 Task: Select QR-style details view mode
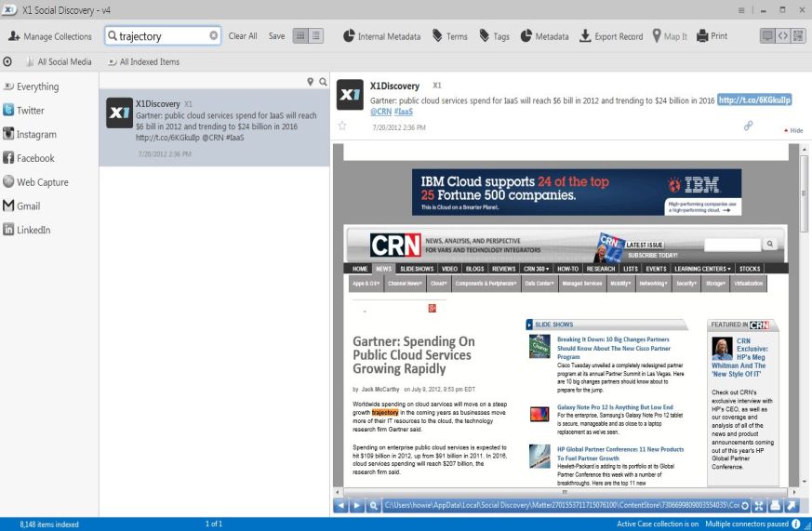(x=798, y=35)
